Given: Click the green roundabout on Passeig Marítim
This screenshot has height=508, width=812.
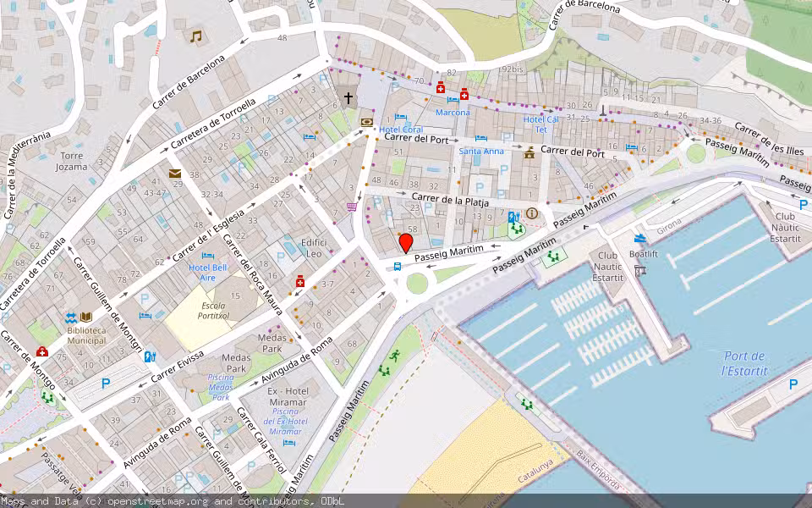Looking at the screenshot, I should [x=417, y=284].
